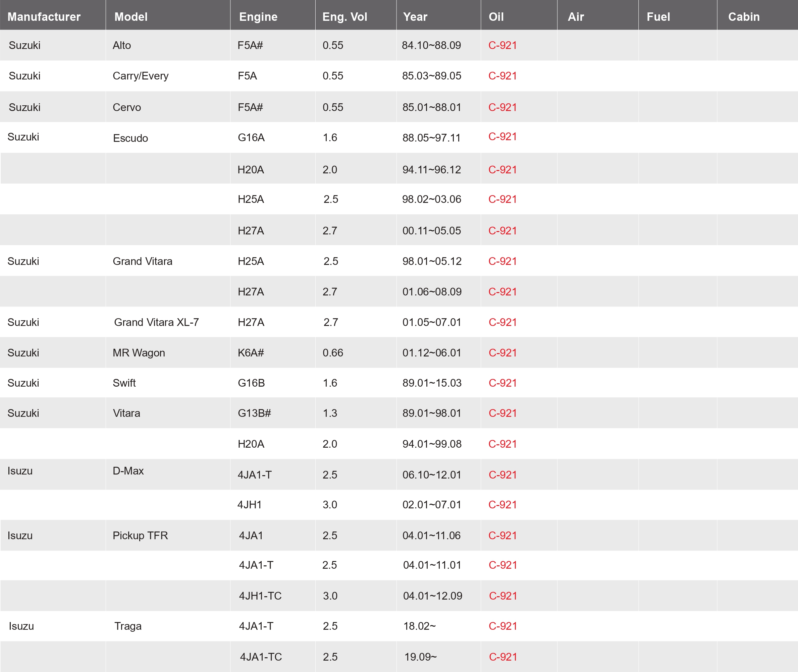798x672 pixels.
Task: Click year 01.05~07.01
Action: [431, 322]
